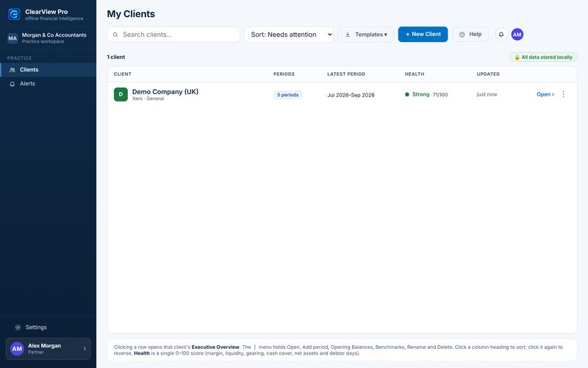The image size is (588, 368).
Task: Click the Clients people icon in sidebar
Action: (x=12, y=70)
